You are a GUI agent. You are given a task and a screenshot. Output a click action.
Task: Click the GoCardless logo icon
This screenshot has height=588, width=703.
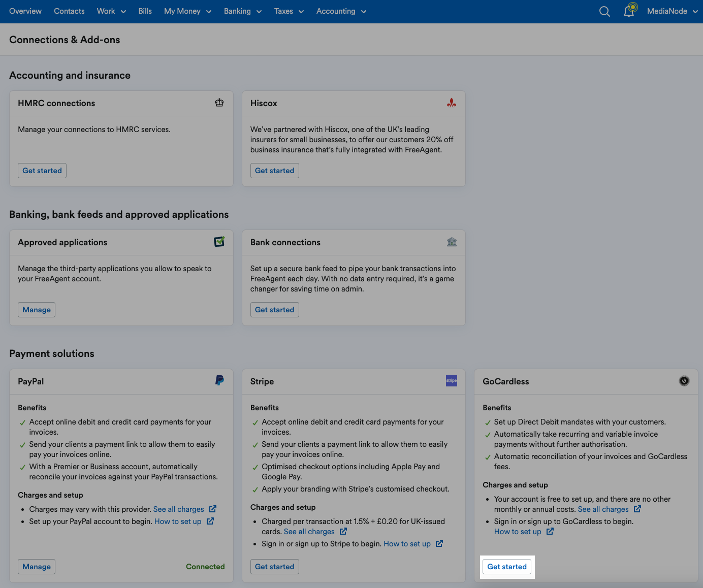(684, 380)
